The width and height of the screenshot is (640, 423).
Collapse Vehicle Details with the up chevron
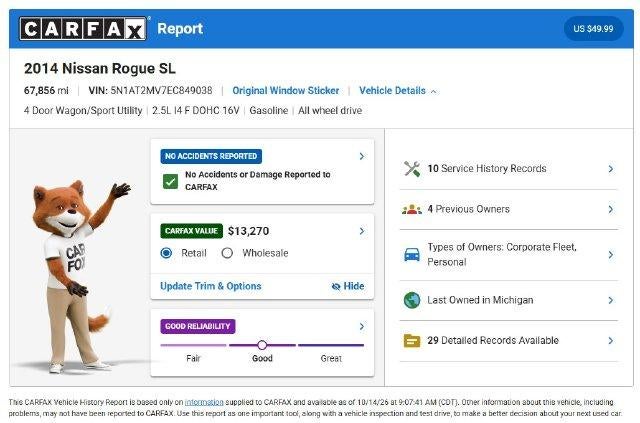pos(433,91)
